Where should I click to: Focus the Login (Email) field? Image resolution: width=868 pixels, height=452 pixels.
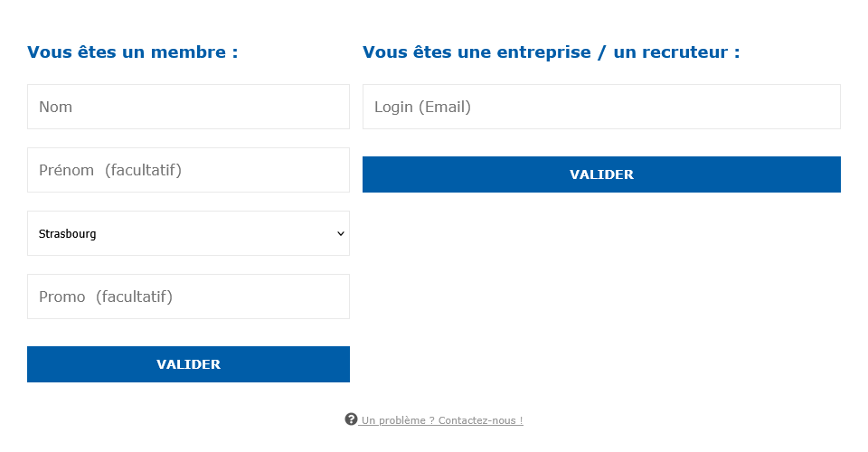(x=601, y=107)
